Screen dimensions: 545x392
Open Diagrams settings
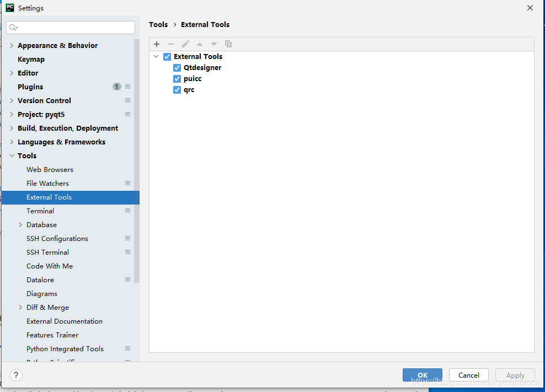(42, 294)
